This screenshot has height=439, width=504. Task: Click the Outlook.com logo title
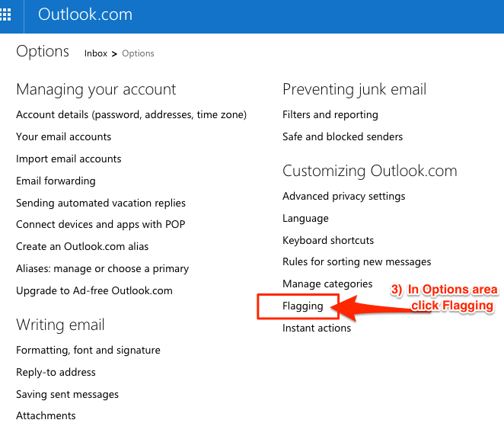click(85, 14)
